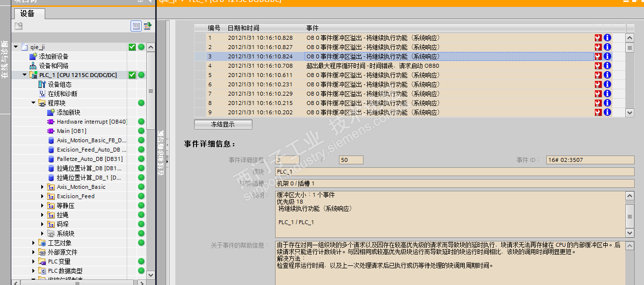644x285 pixels.
Task: Click the blue info icon in row 1
Action: (607, 38)
